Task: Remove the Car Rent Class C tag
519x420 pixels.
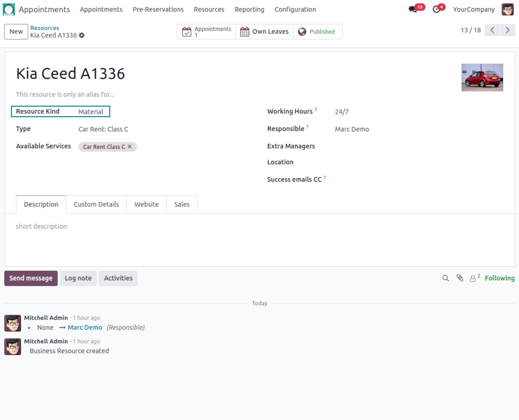Action: 130,147
